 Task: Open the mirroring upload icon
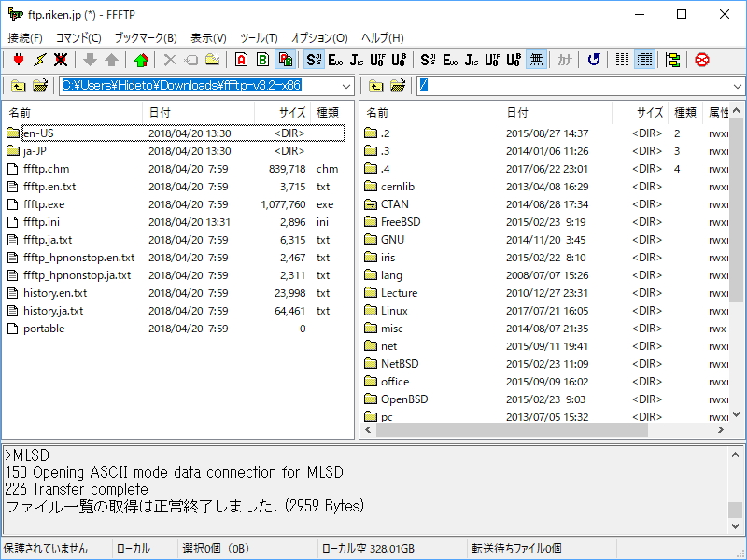140,60
